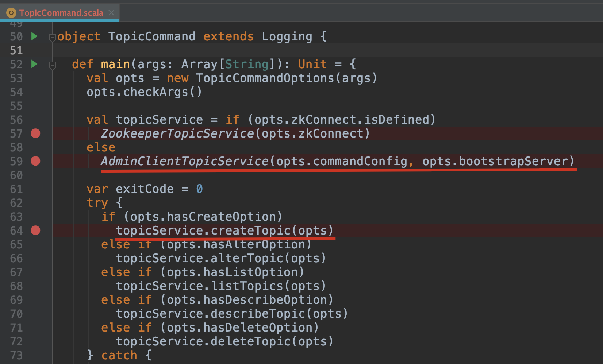This screenshot has height=364, width=603.
Task: Click the Logging trait name
Action: point(287,36)
